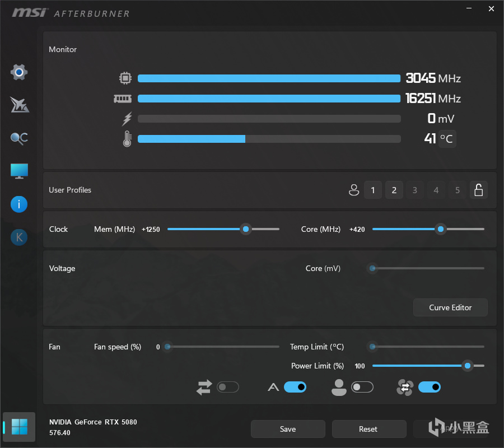This screenshot has height=448, width=504.
Task: Click the Power Limit slider handle
Action: click(467, 366)
